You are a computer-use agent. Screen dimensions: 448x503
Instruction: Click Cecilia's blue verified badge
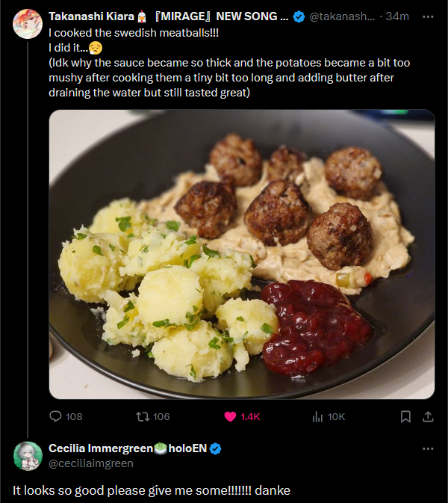click(216, 448)
